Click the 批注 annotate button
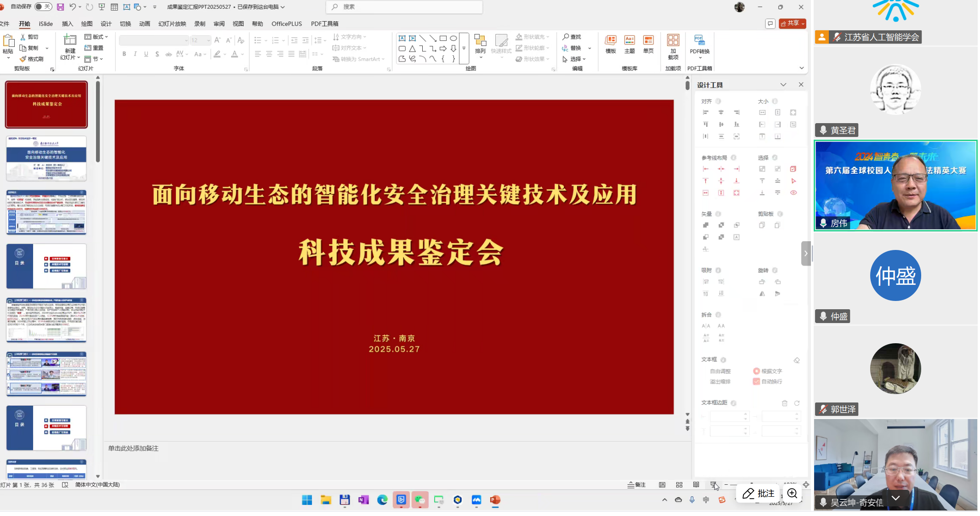 tap(759, 493)
